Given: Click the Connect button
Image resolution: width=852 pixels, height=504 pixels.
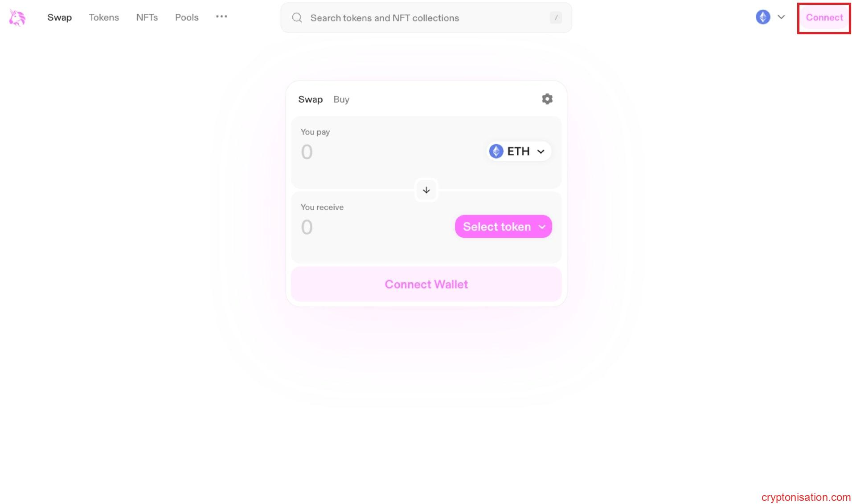Looking at the screenshot, I should coord(823,18).
